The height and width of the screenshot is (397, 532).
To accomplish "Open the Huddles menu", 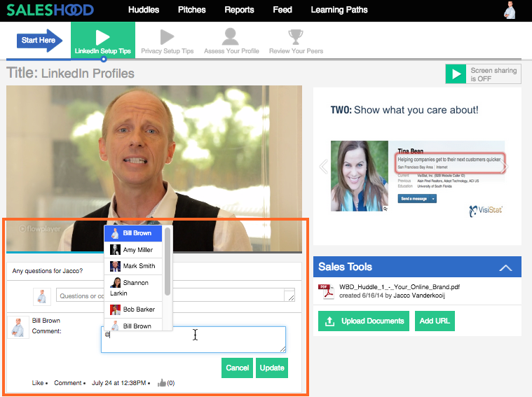I will coord(144,10).
